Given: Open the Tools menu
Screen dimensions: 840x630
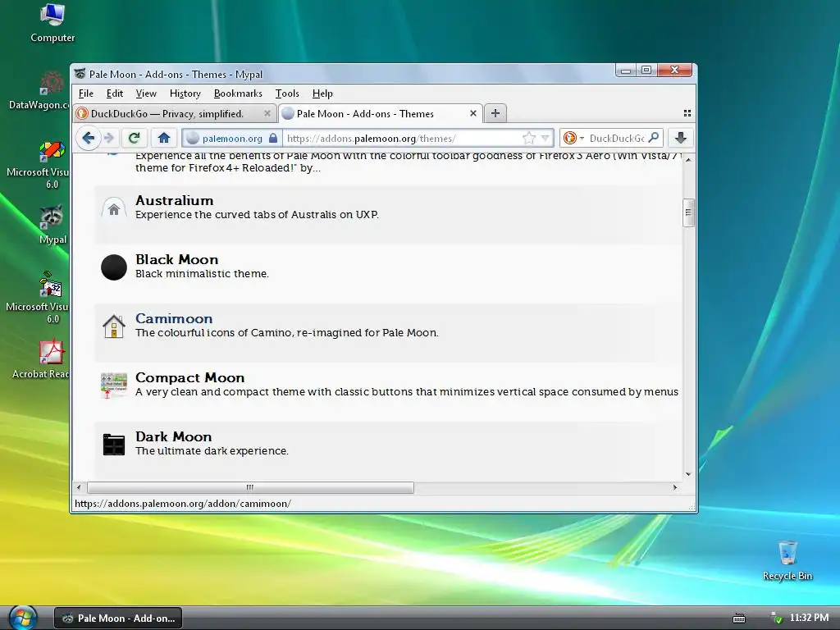Looking at the screenshot, I should (x=287, y=94).
